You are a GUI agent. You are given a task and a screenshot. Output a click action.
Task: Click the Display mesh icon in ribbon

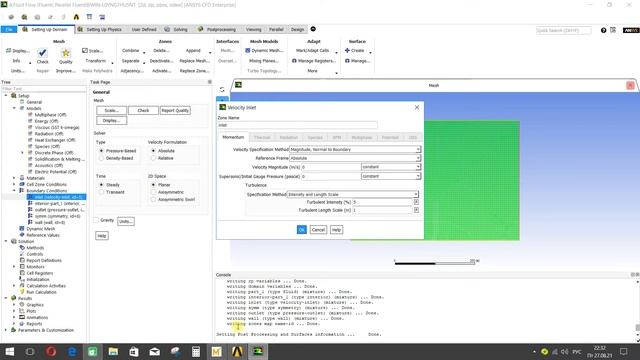(x=8, y=51)
